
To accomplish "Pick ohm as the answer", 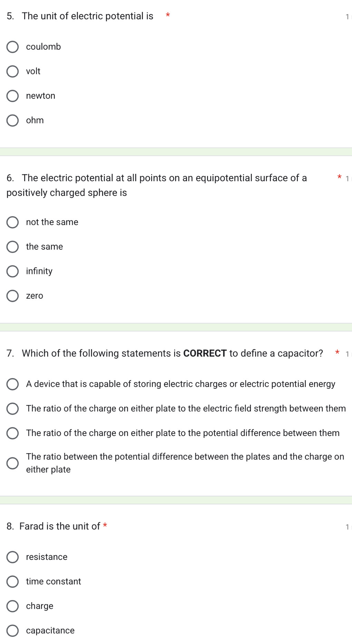I will point(13,120).
